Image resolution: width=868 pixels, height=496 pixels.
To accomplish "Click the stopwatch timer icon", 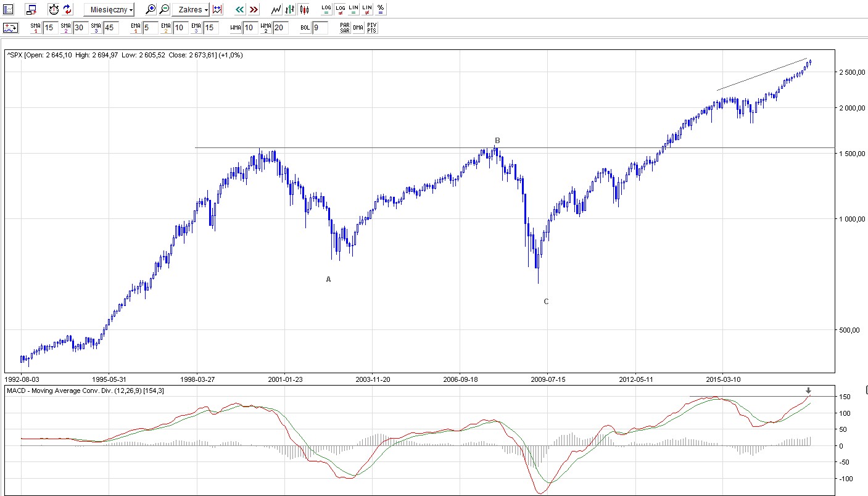I will [x=54, y=9].
